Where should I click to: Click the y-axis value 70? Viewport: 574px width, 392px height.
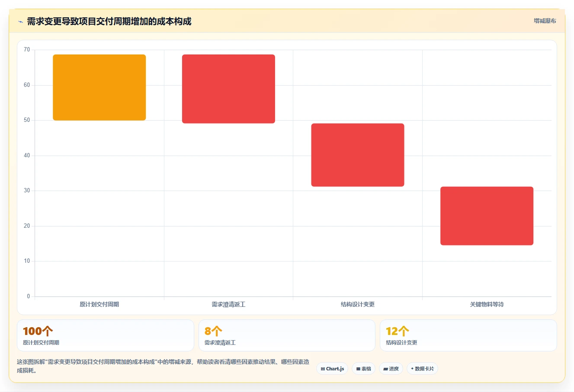pos(27,50)
